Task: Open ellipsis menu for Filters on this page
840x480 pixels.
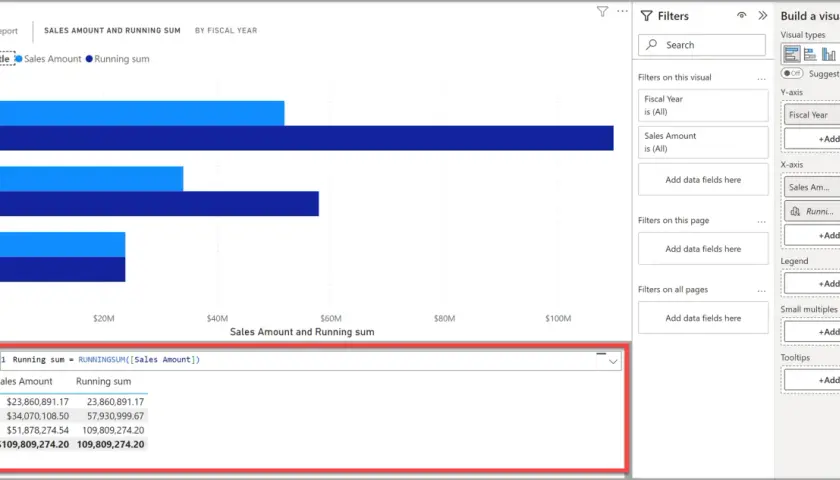Action: pos(761,221)
